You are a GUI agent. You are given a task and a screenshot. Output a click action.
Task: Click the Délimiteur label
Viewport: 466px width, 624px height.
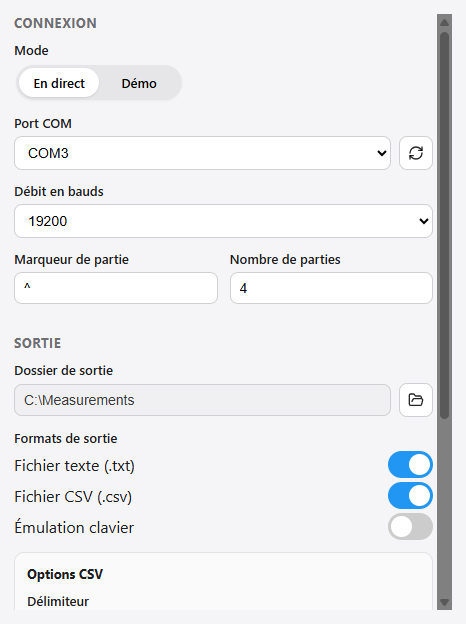[x=58, y=601]
